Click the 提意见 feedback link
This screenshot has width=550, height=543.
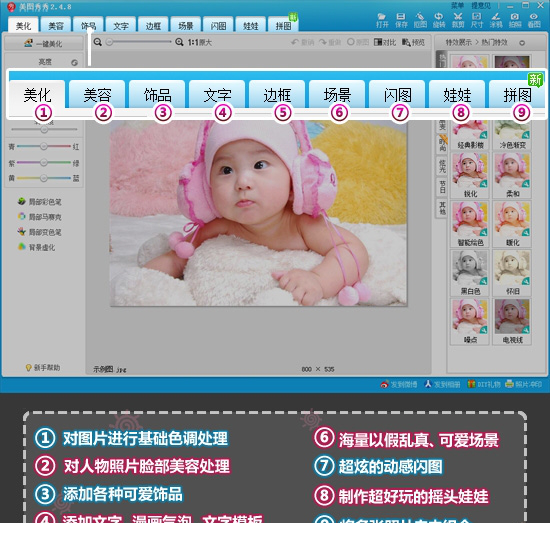pyautogui.click(x=481, y=6)
